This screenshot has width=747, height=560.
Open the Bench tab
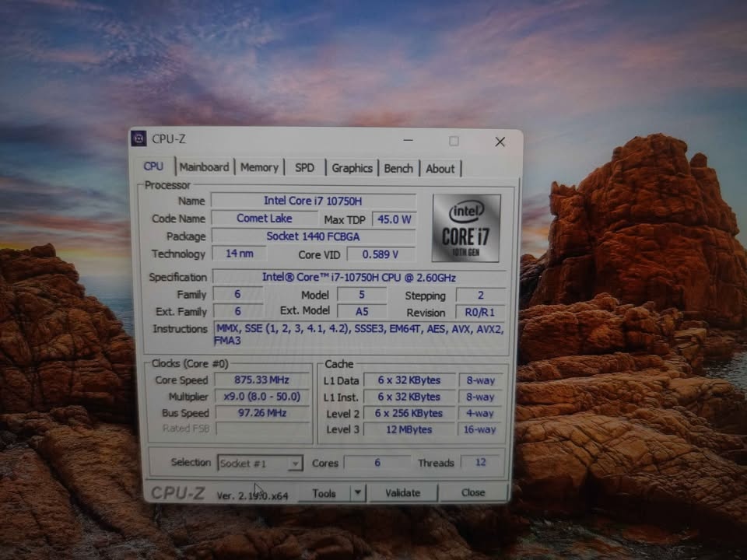398,166
